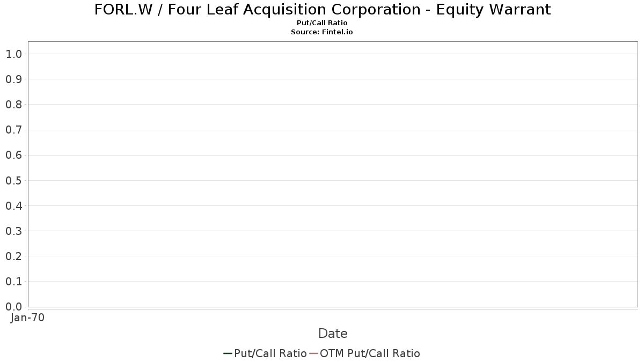The height and width of the screenshot is (362, 644).
Task: Click the 0.1 y-axis label
Action: [13, 282]
